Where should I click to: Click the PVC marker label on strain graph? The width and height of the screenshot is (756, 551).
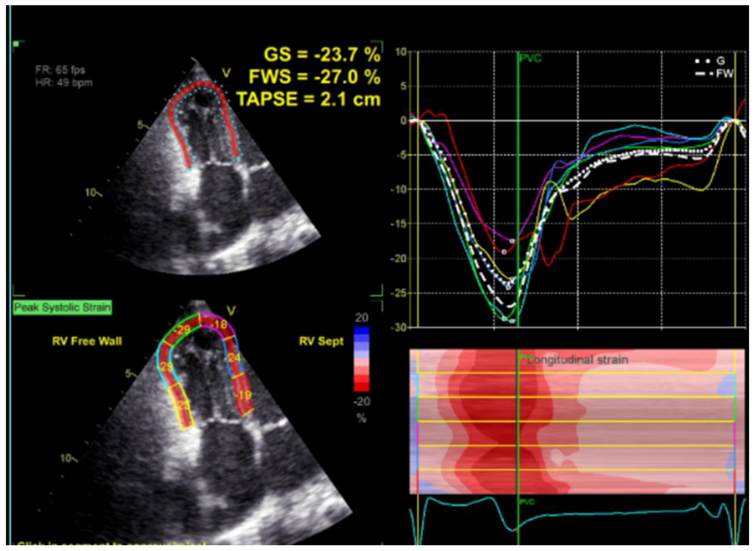coord(531,58)
